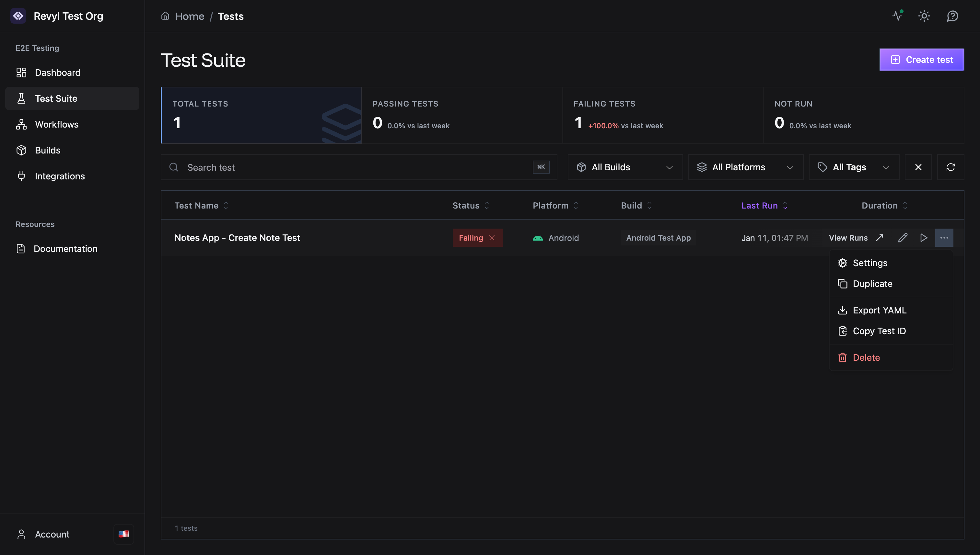Open the All Builds dropdown
This screenshot has width=980, height=555.
point(624,167)
